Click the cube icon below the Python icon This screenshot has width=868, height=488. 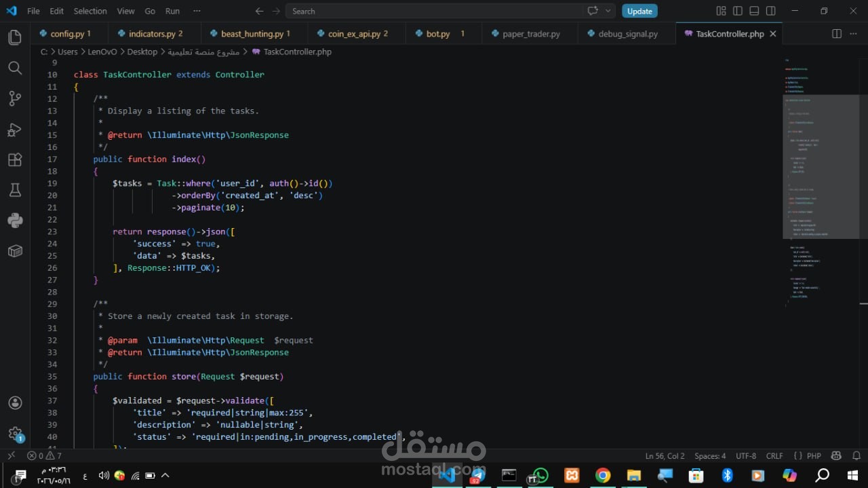click(x=15, y=251)
